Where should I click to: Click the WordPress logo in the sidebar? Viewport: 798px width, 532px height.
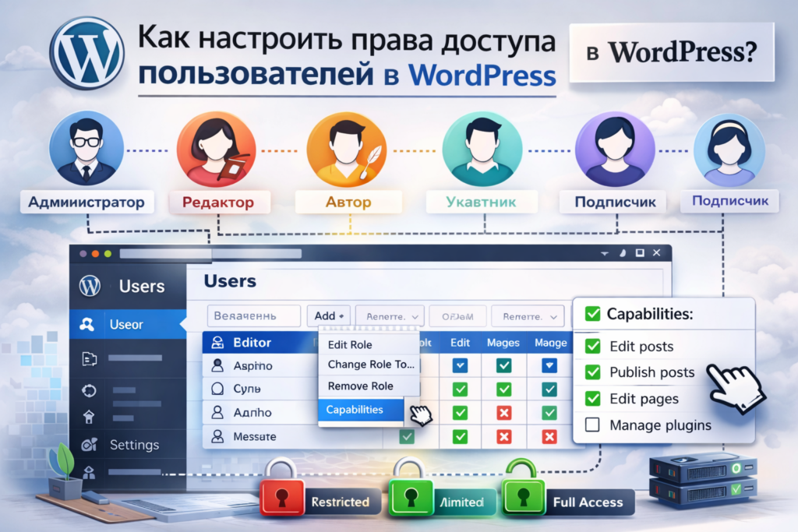point(90,286)
